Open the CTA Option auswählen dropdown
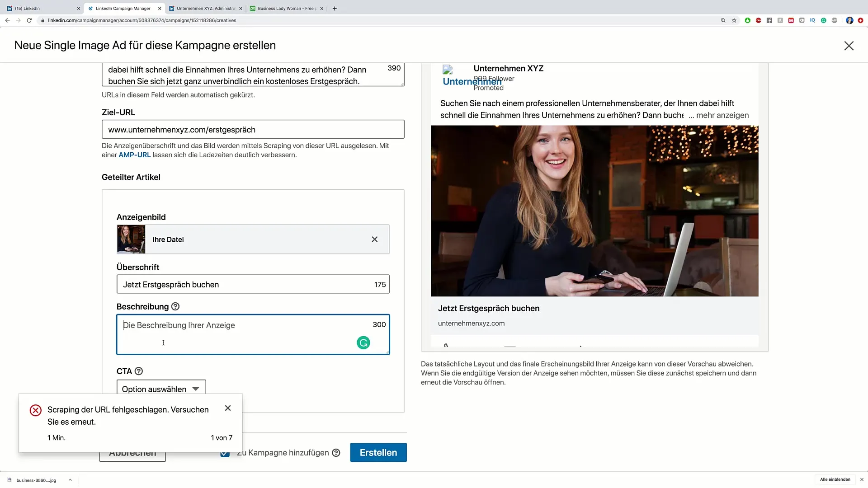 point(161,389)
